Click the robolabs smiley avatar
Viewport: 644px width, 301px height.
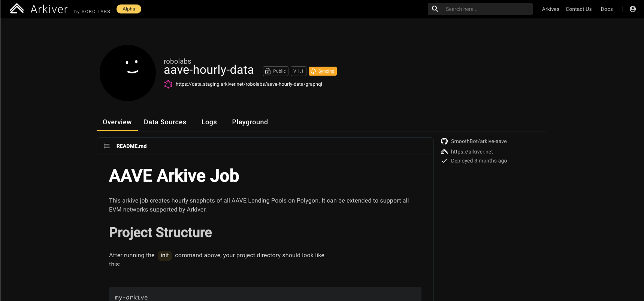(x=128, y=73)
